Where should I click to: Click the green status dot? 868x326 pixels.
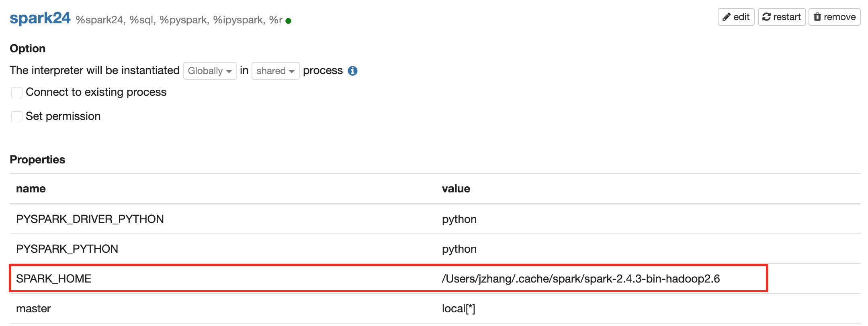[288, 21]
